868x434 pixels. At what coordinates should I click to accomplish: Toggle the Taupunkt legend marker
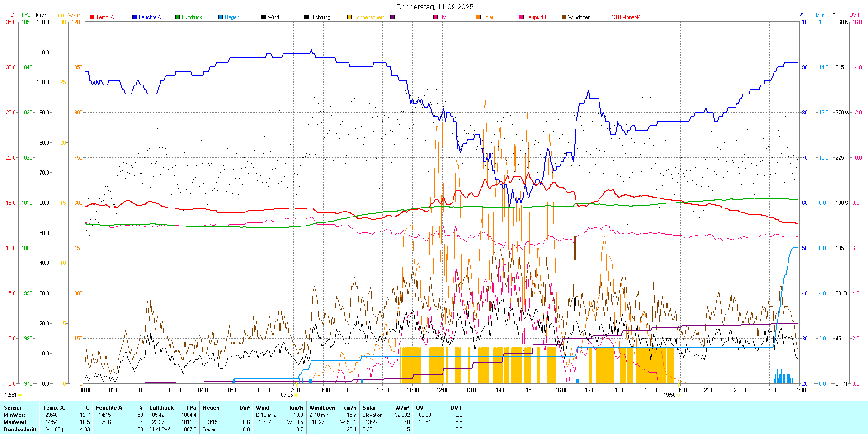point(521,17)
